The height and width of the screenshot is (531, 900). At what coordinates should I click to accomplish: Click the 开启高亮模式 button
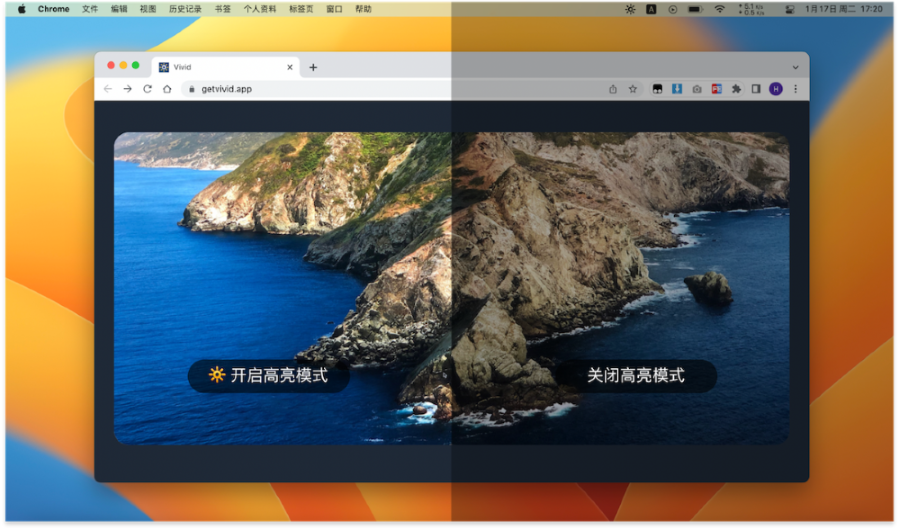(269, 376)
